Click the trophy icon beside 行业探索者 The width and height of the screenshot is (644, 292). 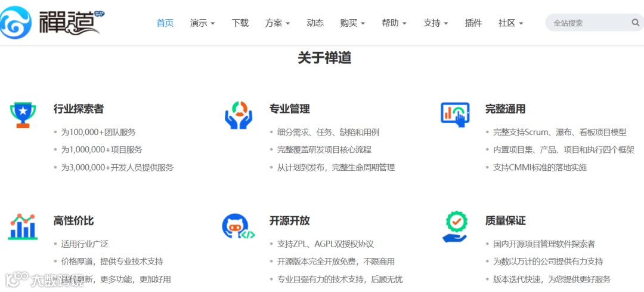pyautogui.click(x=23, y=115)
